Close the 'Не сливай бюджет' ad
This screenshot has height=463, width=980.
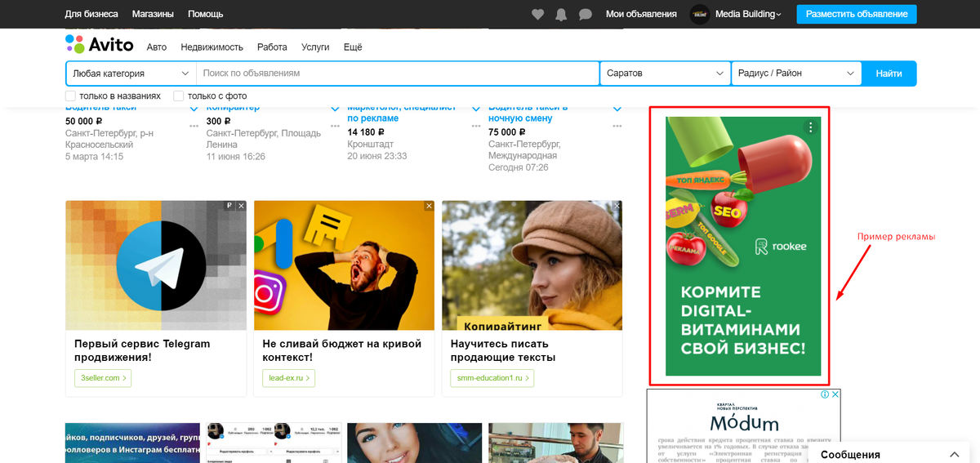[429, 206]
